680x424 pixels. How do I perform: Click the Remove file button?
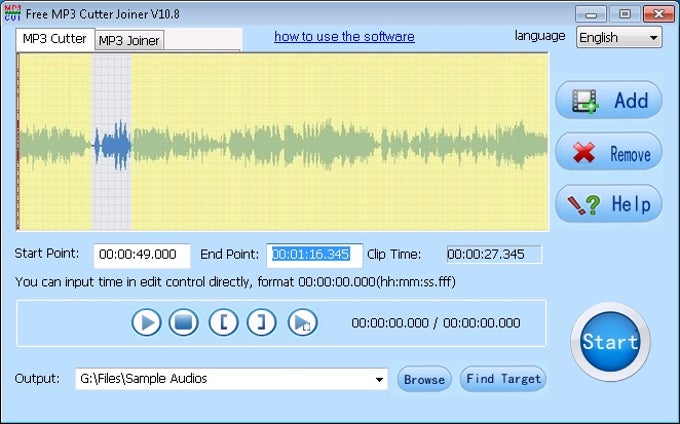608,152
